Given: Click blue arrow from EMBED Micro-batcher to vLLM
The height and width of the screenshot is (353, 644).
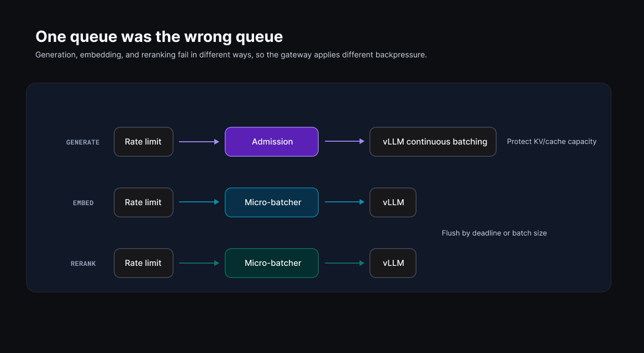Looking at the screenshot, I should (345, 202).
